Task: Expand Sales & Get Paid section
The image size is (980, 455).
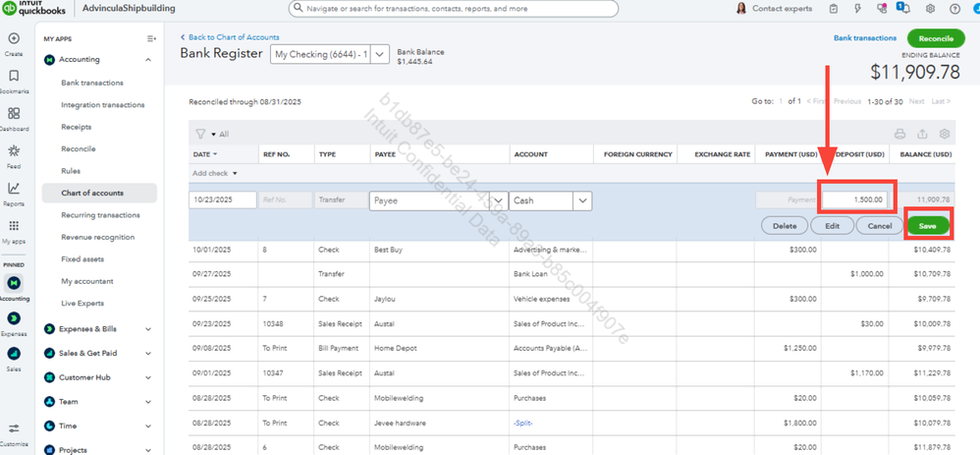Action: coord(148,353)
